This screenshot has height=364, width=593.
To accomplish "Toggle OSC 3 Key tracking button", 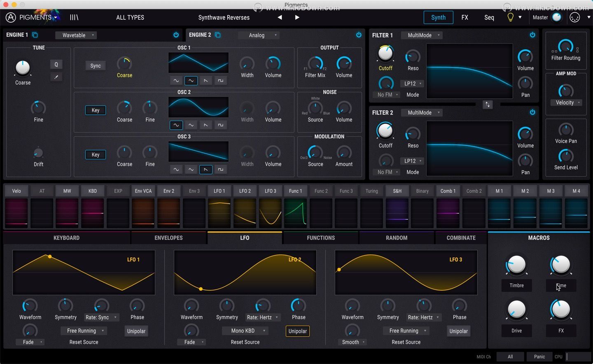I will point(96,155).
